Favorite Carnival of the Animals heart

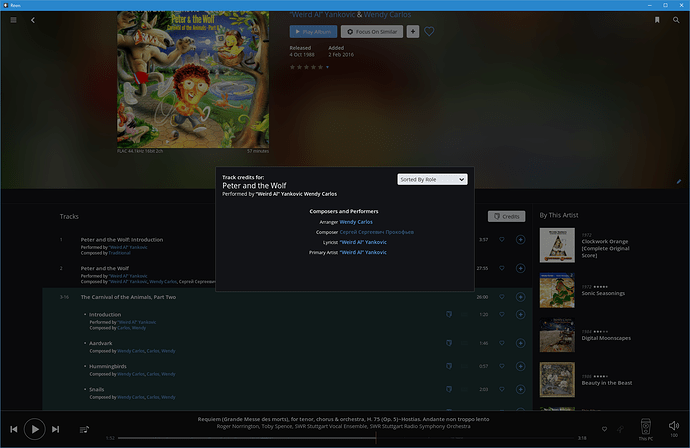pyautogui.click(x=502, y=297)
